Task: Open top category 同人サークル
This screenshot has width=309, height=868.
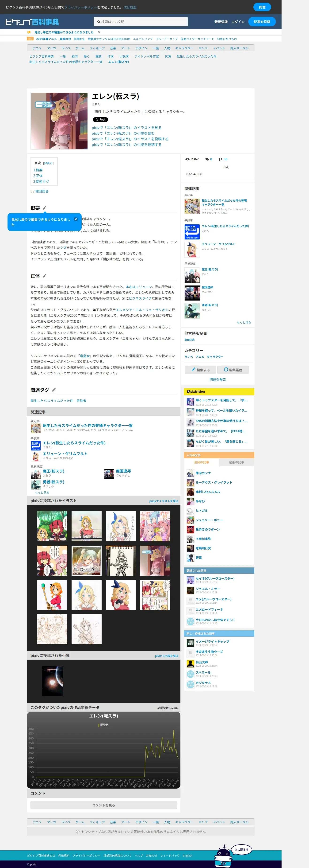Action: (239, 48)
